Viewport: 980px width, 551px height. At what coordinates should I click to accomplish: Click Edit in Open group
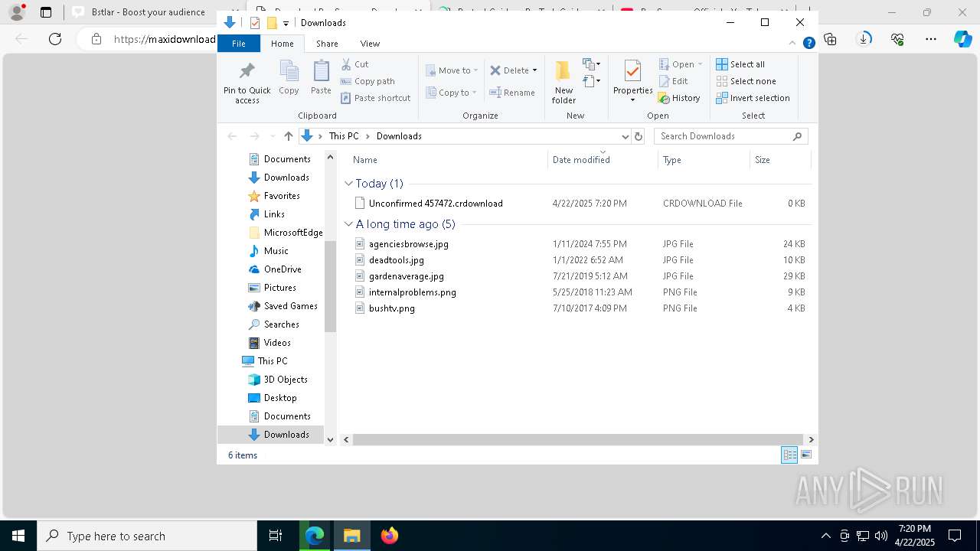(x=673, y=81)
